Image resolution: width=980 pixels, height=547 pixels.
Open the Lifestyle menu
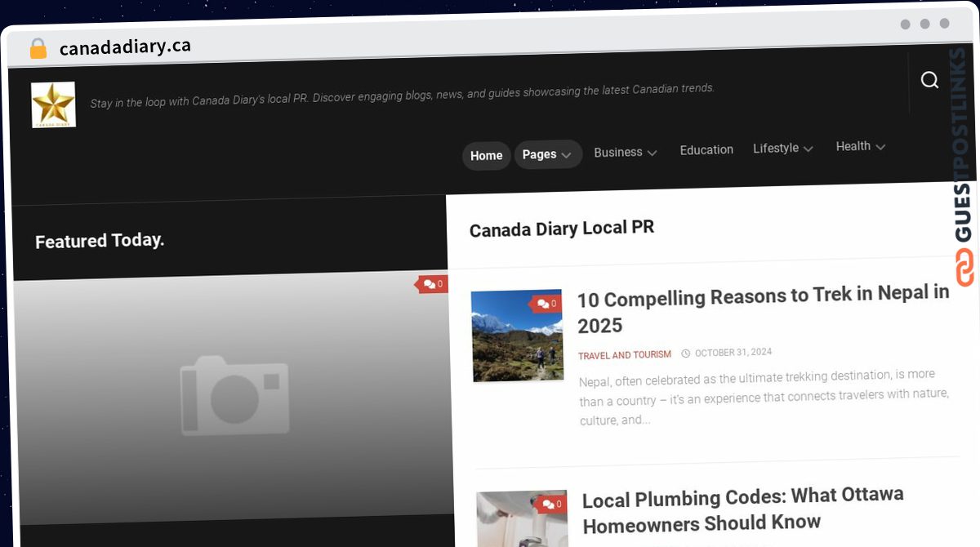[783, 148]
